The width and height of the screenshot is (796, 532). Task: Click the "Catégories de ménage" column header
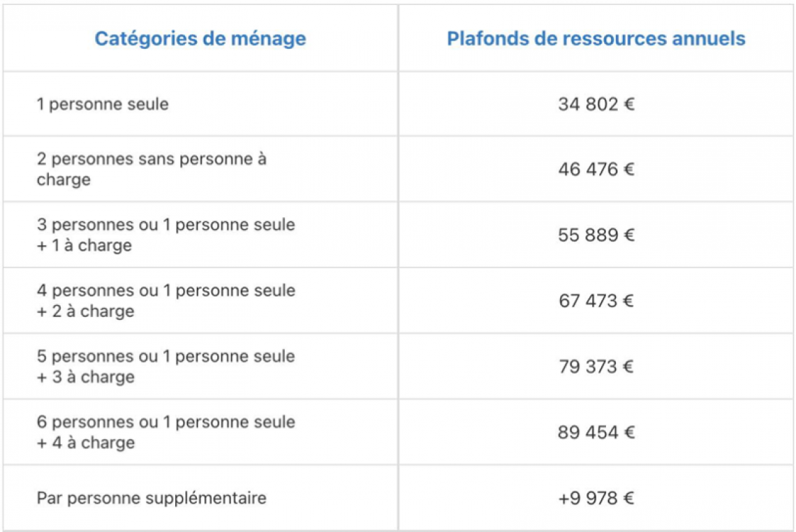200,38
